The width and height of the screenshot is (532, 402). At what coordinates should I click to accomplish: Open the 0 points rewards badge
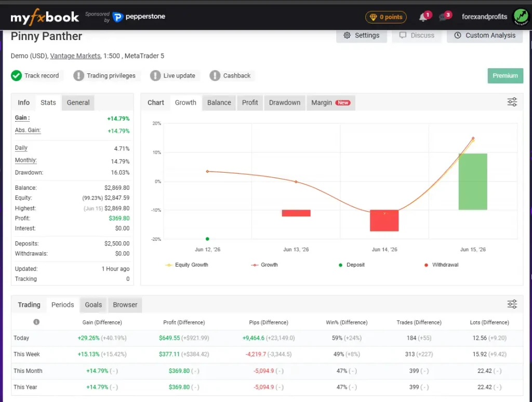[x=386, y=17]
